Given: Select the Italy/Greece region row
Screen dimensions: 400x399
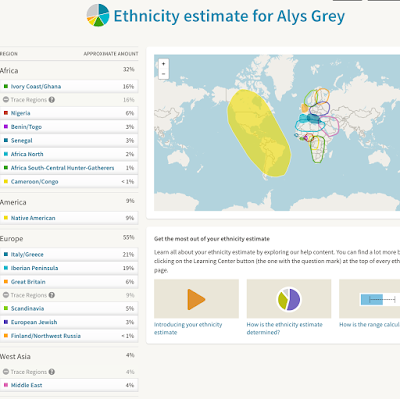Looking at the screenshot, I should coord(69,254).
